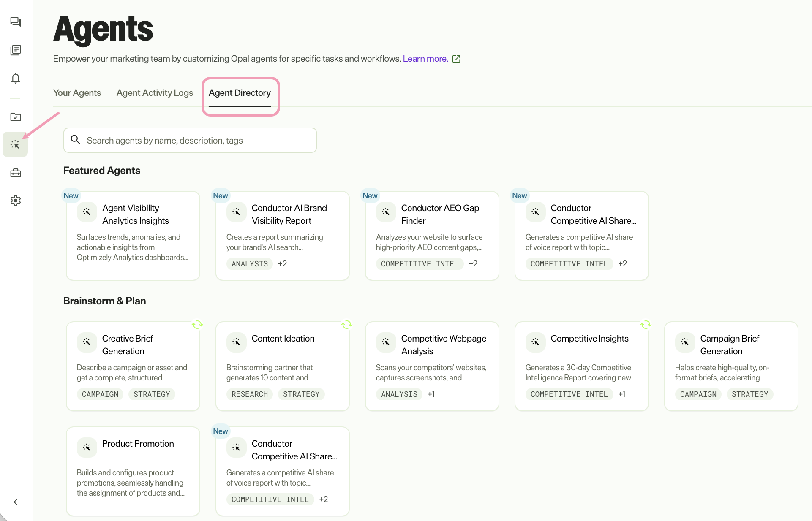Click COMPETITIVE INTEL tag on Competitive Insights
Image resolution: width=812 pixels, height=521 pixels.
[569, 394]
